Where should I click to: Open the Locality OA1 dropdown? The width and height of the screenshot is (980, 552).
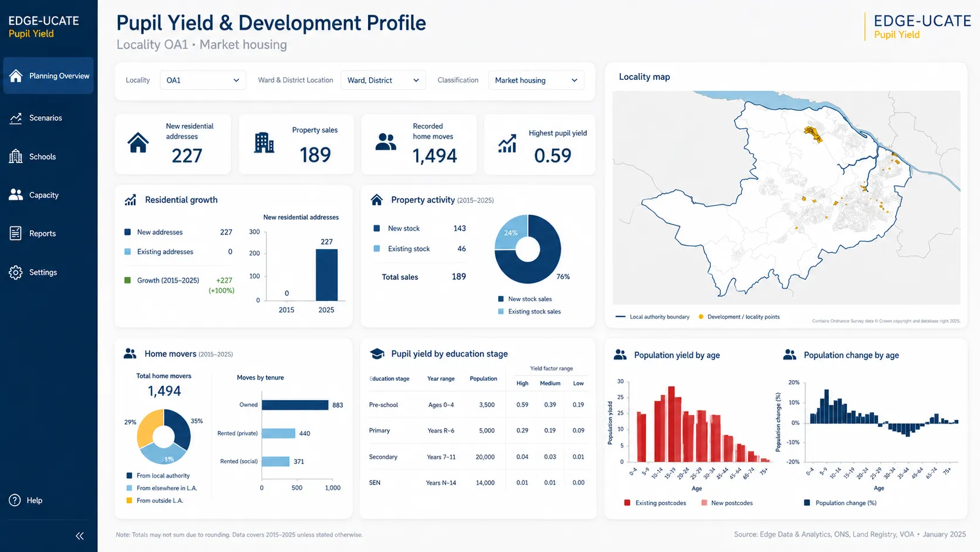coord(202,80)
